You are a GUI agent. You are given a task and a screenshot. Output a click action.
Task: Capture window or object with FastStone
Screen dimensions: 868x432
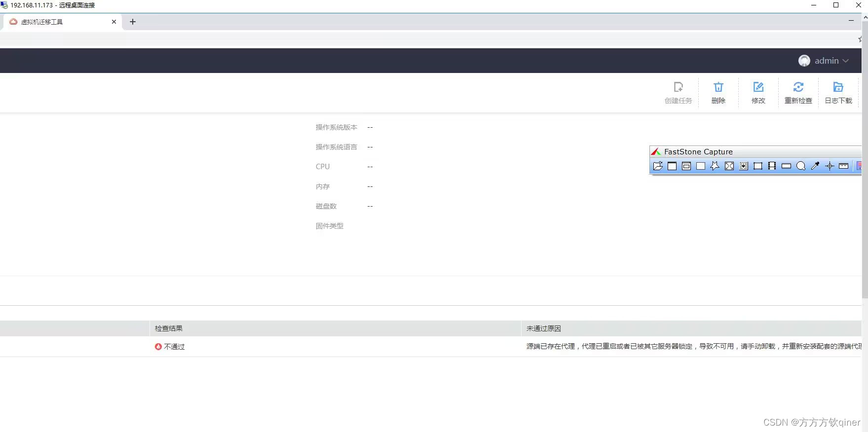pos(686,166)
